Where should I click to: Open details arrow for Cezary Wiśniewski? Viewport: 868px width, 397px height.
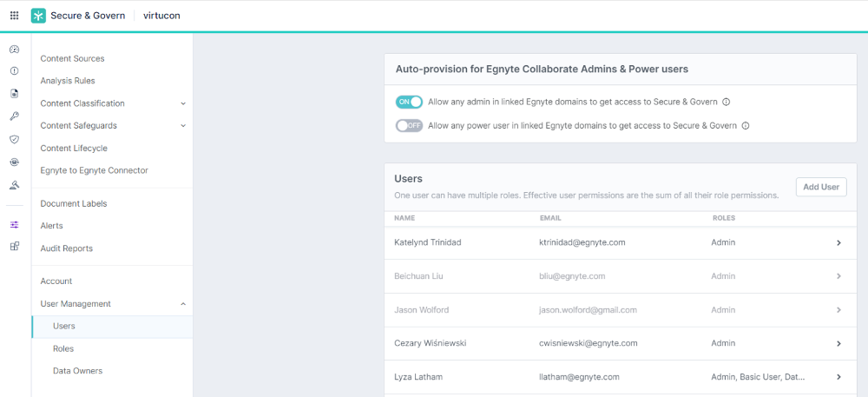[x=838, y=343]
